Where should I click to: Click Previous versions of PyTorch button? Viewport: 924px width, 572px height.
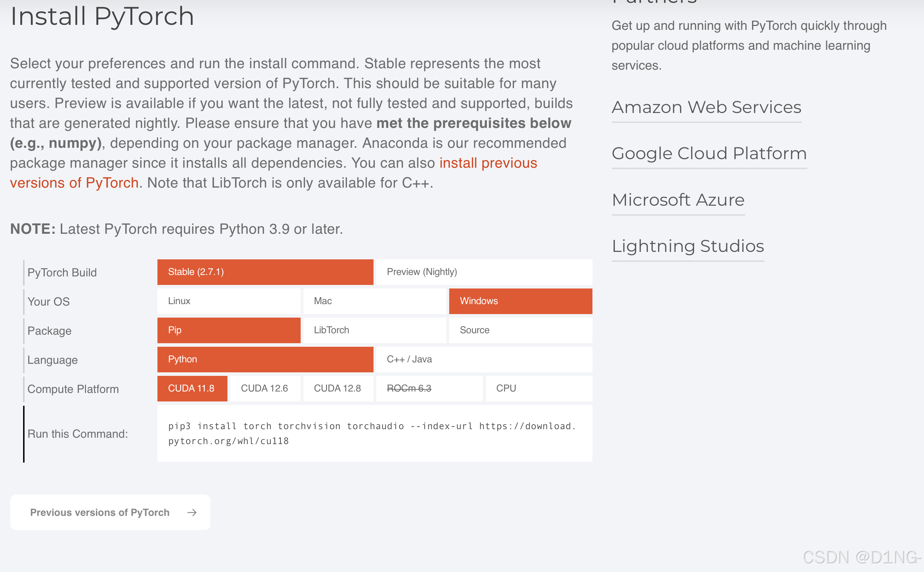100,512
